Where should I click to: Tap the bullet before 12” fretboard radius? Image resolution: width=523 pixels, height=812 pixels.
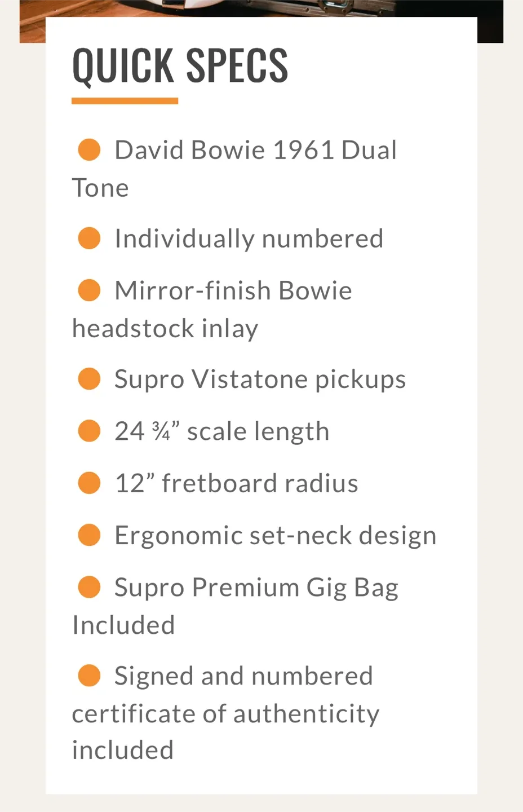pos(89,483)
